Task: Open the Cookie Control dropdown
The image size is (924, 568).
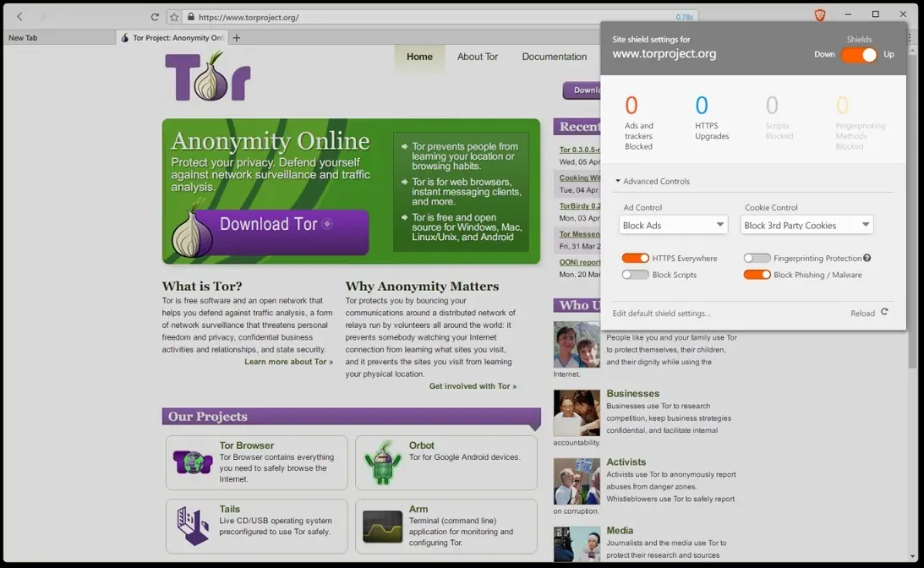Action: [x=806, y=225]
